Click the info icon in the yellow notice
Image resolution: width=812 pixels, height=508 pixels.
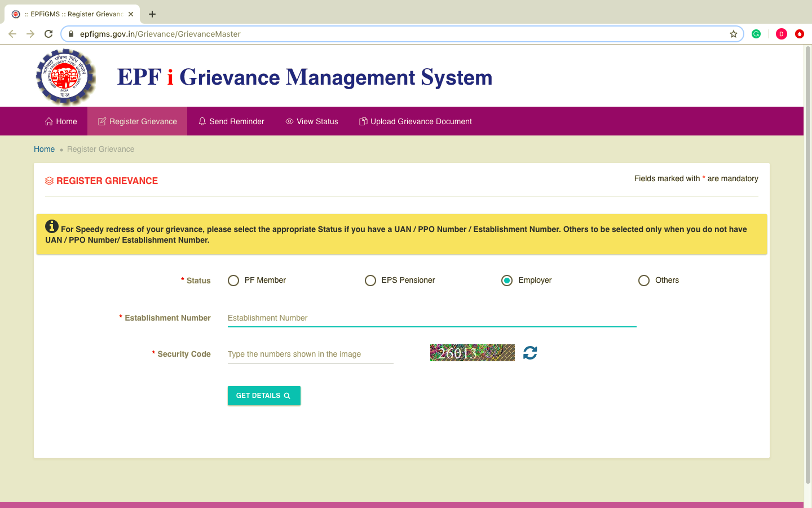coord(52,226)
